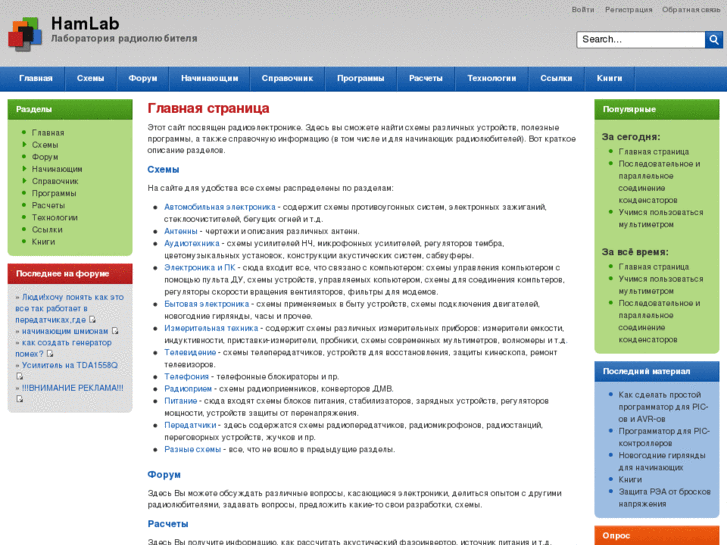Select Главная in the Разделы sidebar
The image size is (727, 545).
(x=48, y=133)
